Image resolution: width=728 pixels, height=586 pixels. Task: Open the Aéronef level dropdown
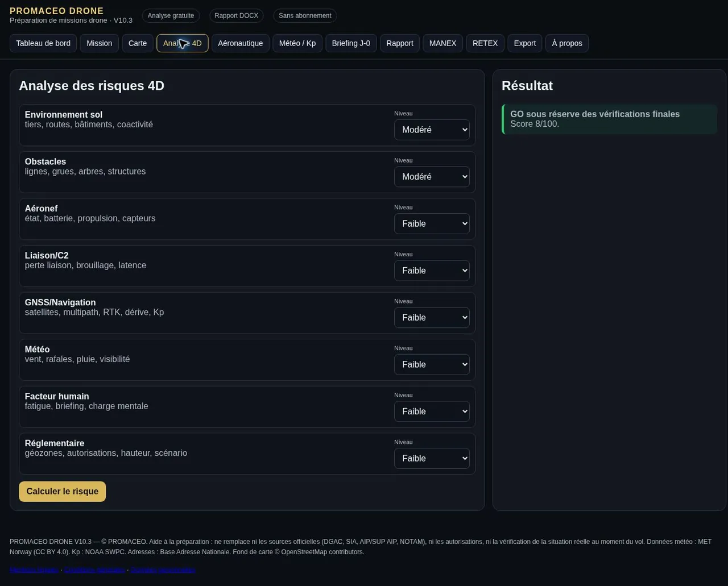tap(432, 224)
